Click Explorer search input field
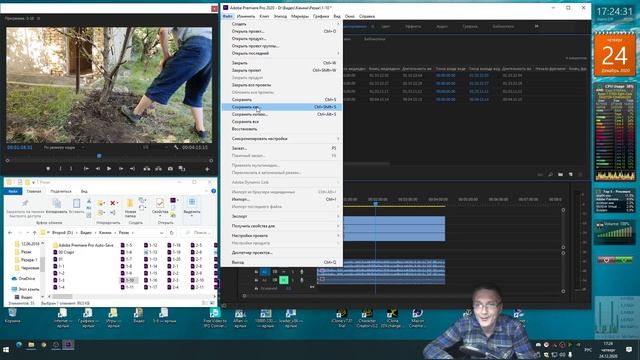 coord(198,233)
